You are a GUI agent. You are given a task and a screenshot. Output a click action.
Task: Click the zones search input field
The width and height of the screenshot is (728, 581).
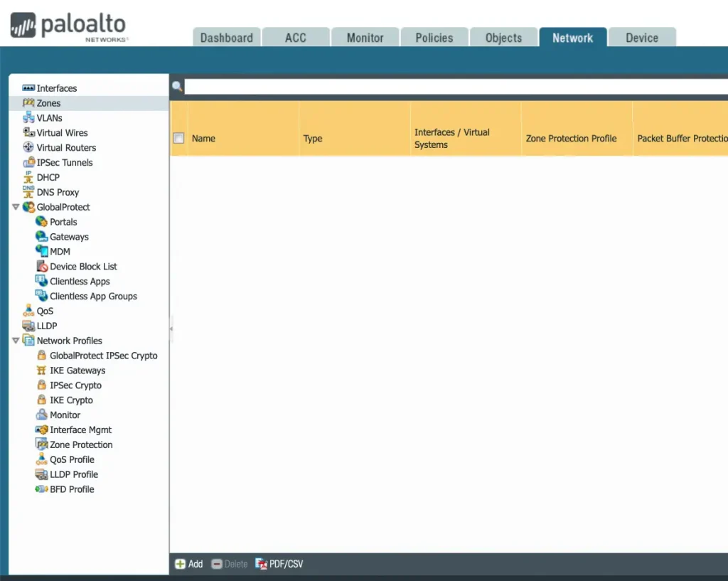coord(455,87)
